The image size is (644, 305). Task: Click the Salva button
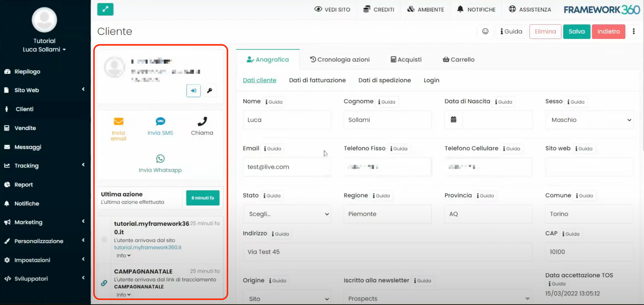click(x=577, y=31)
